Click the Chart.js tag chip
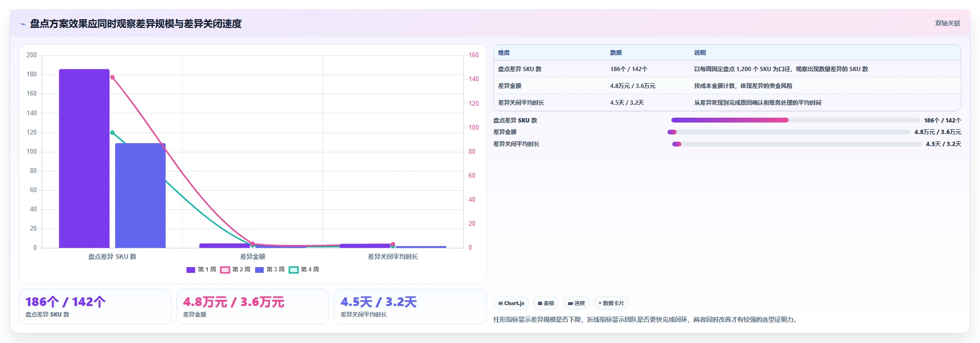 [x=511, y=303]
